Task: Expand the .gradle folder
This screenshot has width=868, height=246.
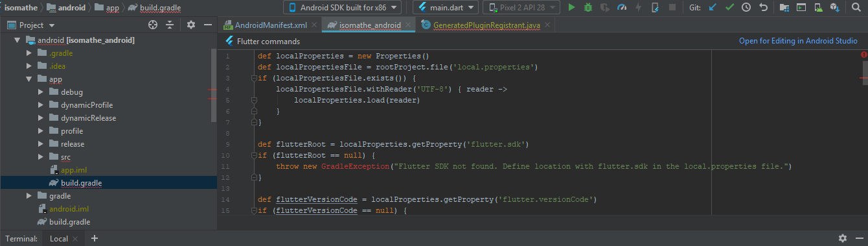Action: click(x=29, y=53)
